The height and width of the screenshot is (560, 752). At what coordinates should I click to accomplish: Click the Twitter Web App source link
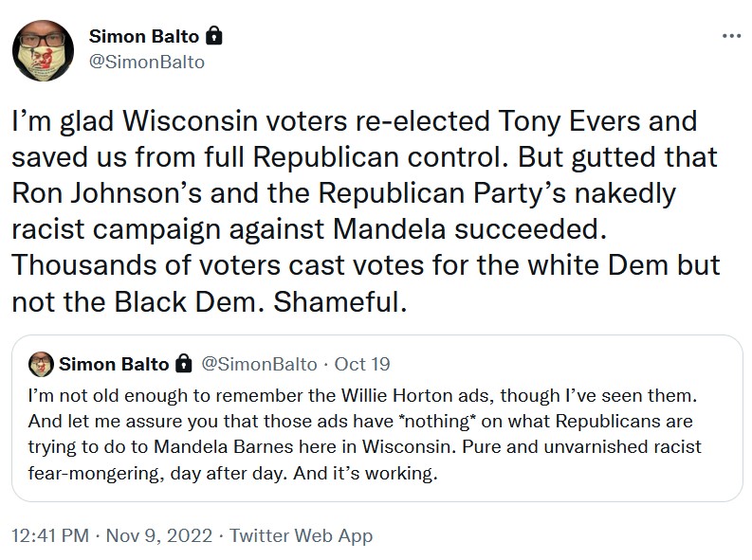coord(301,535)
